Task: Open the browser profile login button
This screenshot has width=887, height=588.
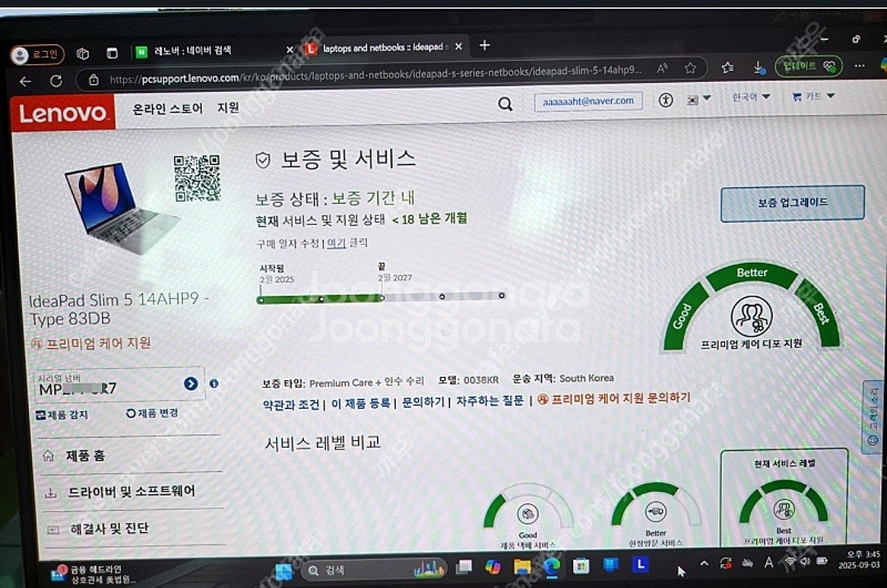Action: coord(37,54)
